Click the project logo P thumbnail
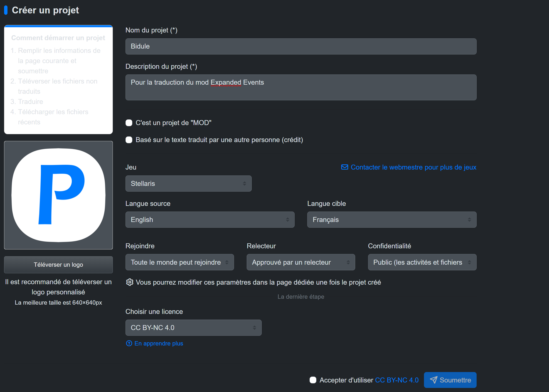549x392 pixels. coord(58,195)
